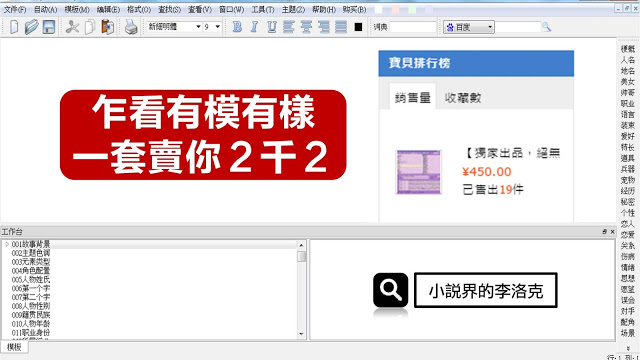The height and width of the screenshot is (360, 640).
Task: Click 地名 in the right sidebar
Action: 628,71
